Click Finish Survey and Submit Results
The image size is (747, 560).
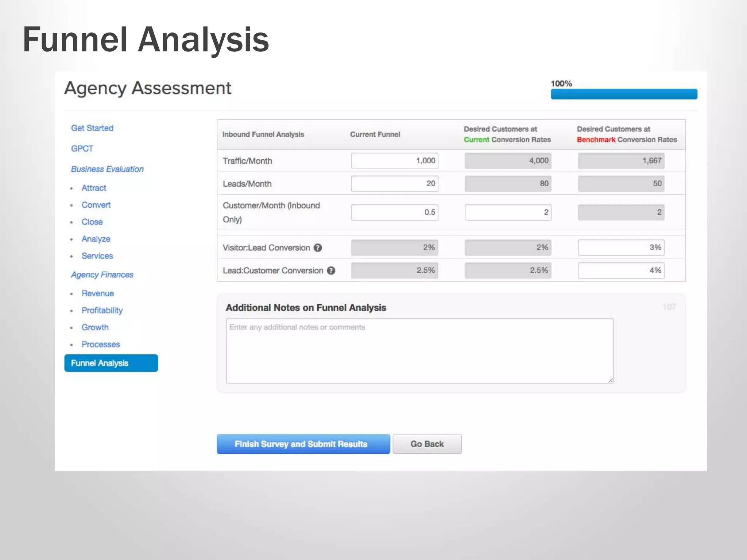click(x=303, y=444)
